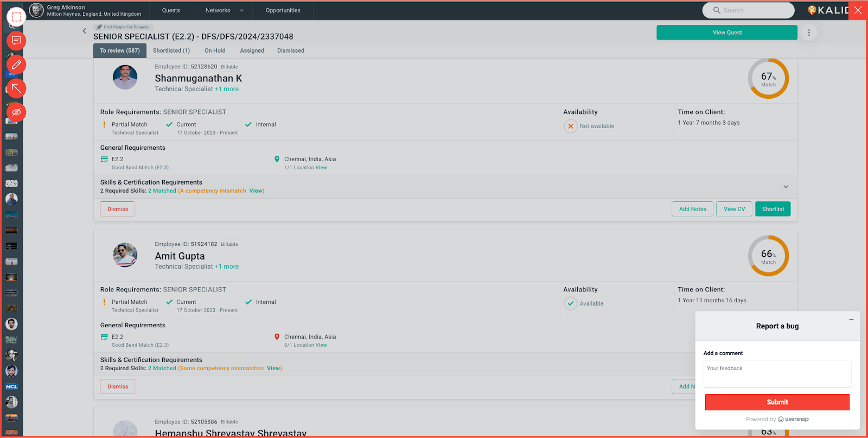Expand '+1 more' roles for Amit Gupta

(227, 266)
